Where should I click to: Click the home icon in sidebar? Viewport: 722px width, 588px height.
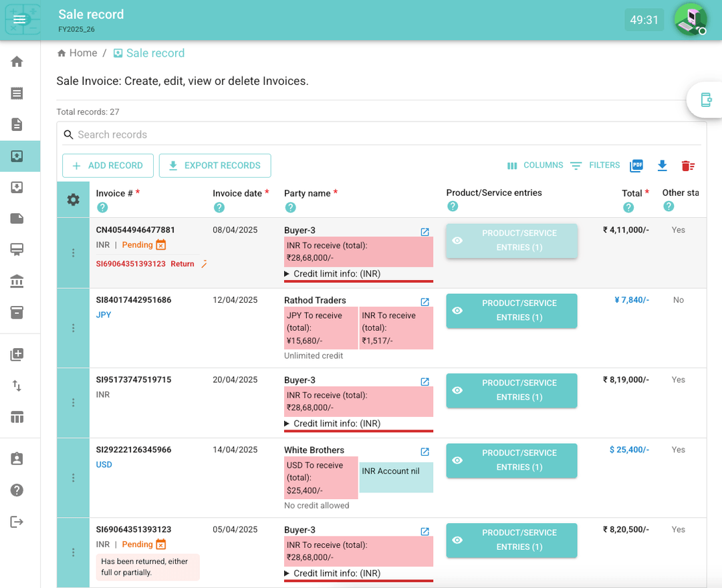click(x=17, y=62)
